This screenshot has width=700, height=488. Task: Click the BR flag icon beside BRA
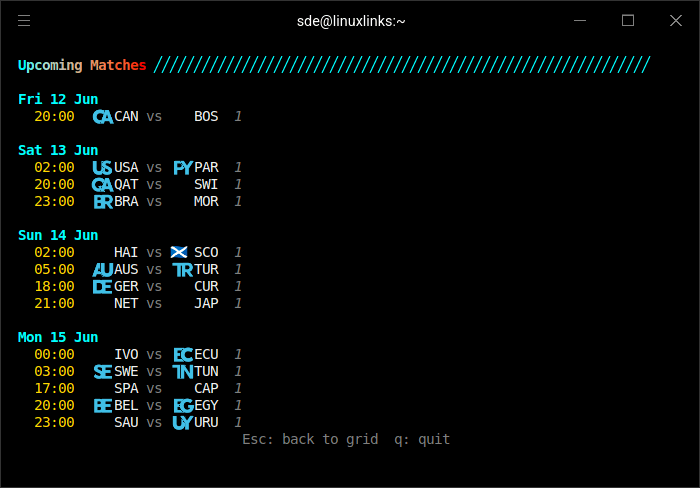103,202
